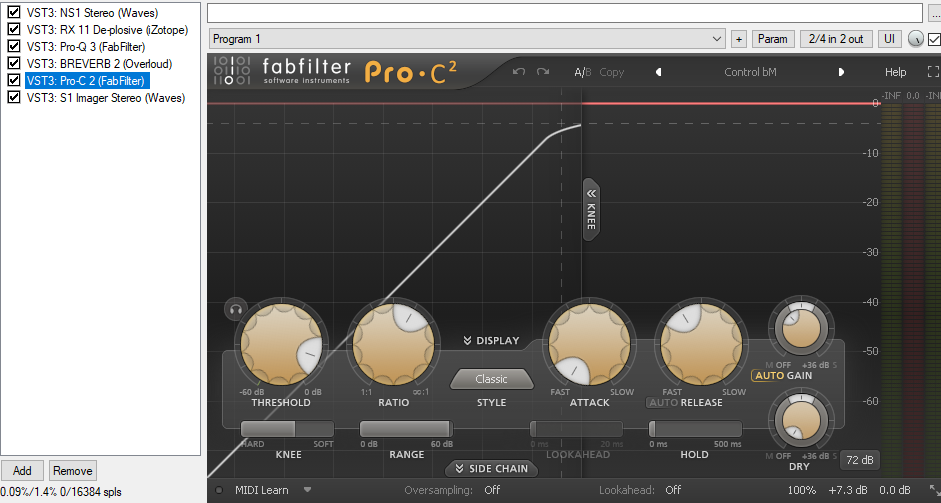Uncheck the Pro-C 2 (FabFilter) checkbox

click(14, 80)
